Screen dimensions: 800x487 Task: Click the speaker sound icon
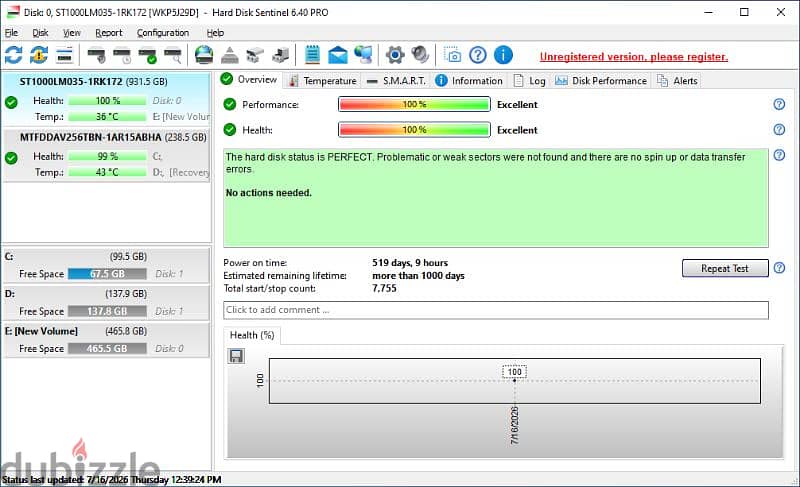pyautogui.click(x=420, y=55)
